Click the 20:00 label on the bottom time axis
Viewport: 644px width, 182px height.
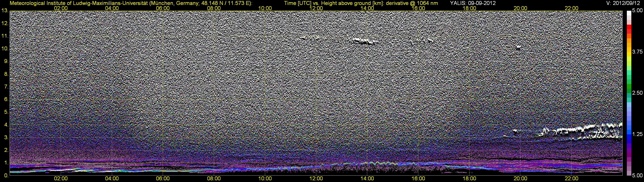point(521,179)
